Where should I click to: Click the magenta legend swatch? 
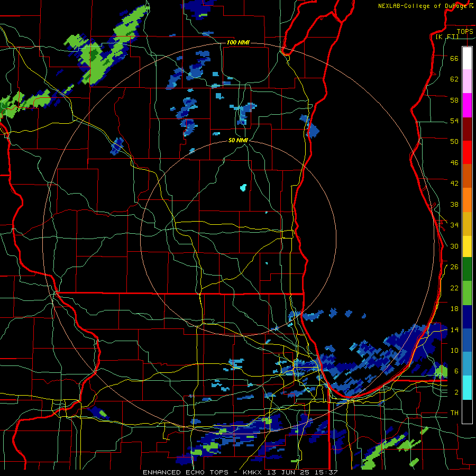(x=467, y=105)
